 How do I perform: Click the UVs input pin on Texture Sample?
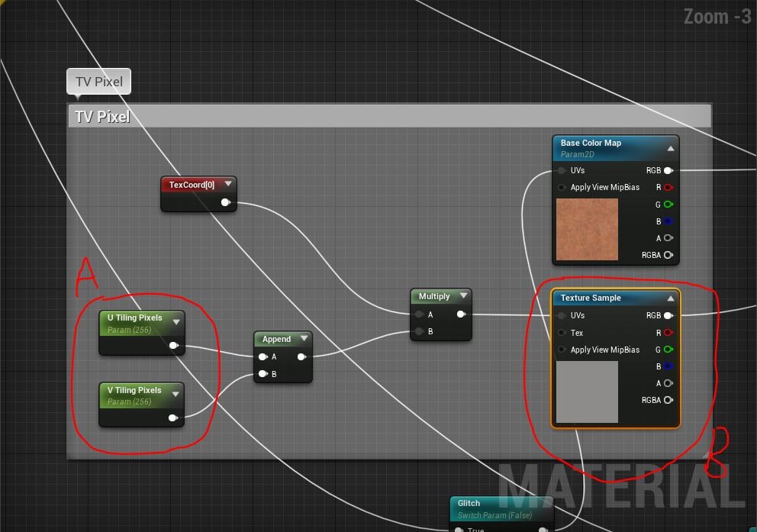click(562, 315)
